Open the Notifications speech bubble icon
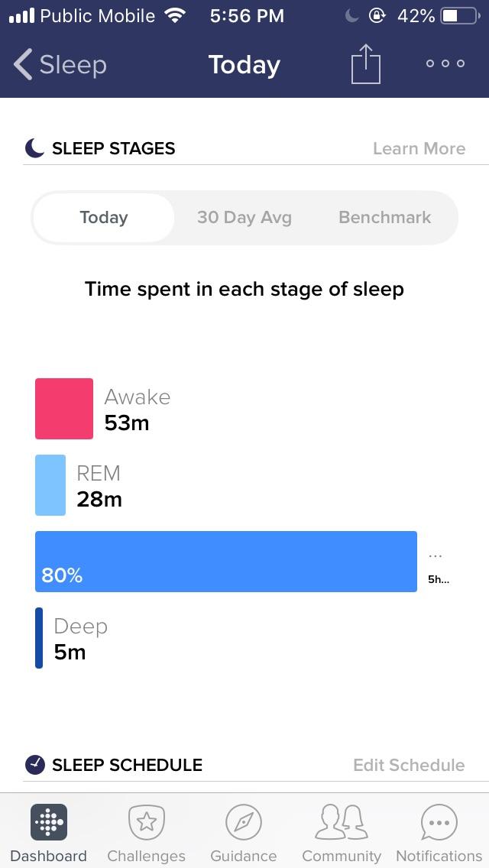 pyautogui.click(x=438, y=821)
